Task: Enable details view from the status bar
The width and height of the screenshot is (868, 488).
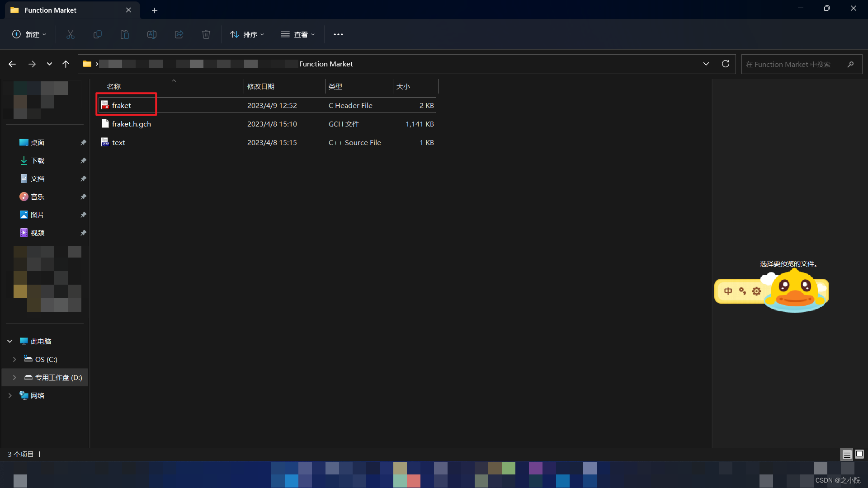Action: point(847,454)
